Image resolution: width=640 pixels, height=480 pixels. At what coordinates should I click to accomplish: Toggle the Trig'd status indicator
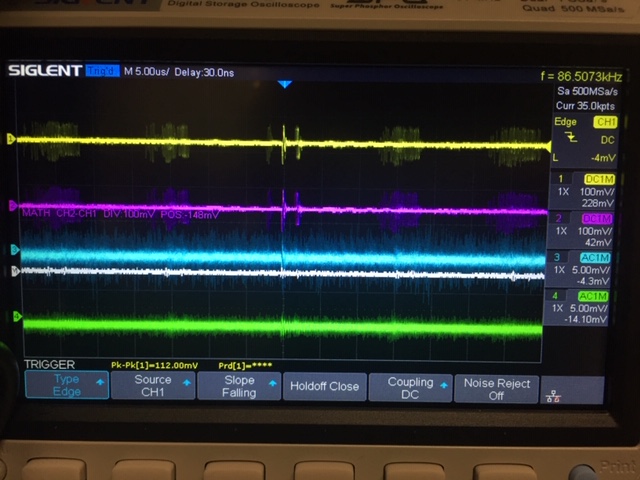coord(102,70)
